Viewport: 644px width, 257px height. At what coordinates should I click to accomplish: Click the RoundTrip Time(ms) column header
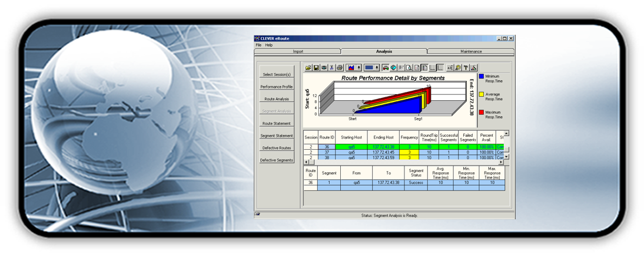429,137
